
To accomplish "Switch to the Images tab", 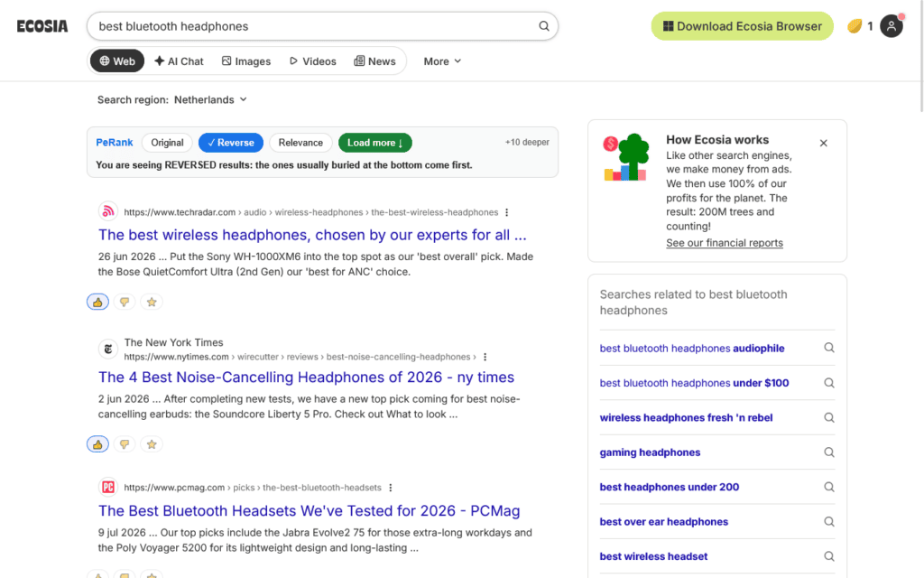I will point(246,61).
